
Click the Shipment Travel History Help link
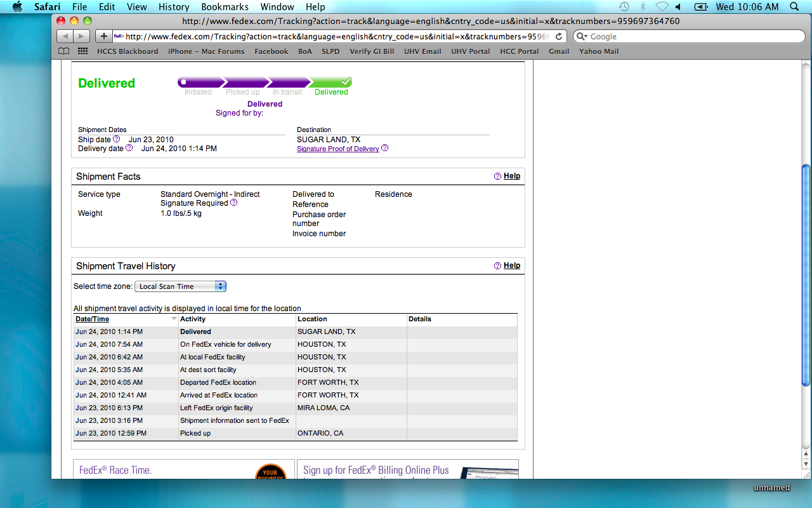[x=512, y=266]
